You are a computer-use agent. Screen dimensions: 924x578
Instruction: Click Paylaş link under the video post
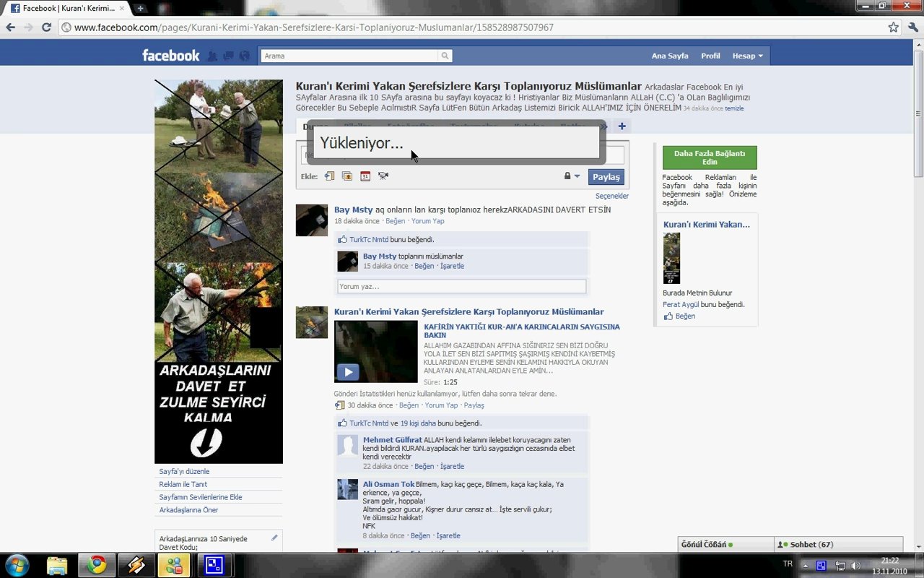pyautogui.click(x=474, y=405)
